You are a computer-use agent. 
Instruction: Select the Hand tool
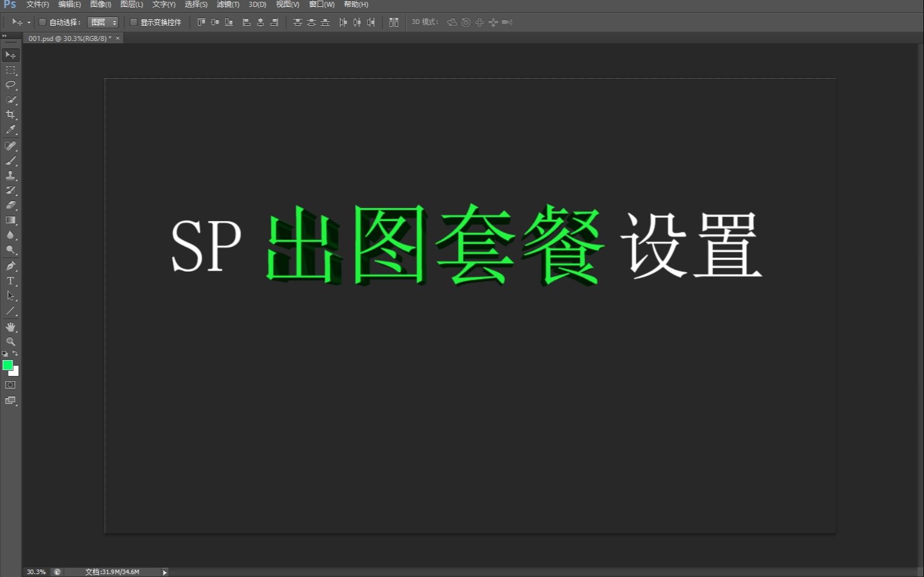click(10, 327)
